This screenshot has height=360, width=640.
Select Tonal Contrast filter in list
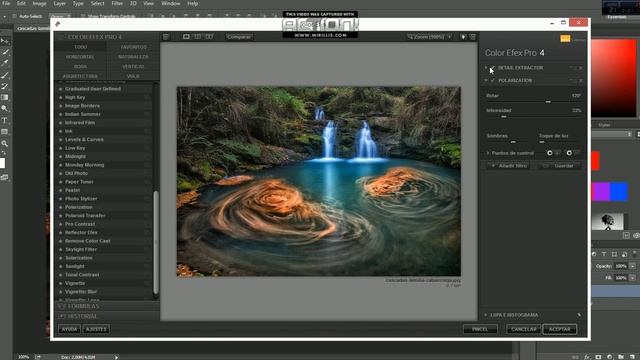(x=82, y=275)
